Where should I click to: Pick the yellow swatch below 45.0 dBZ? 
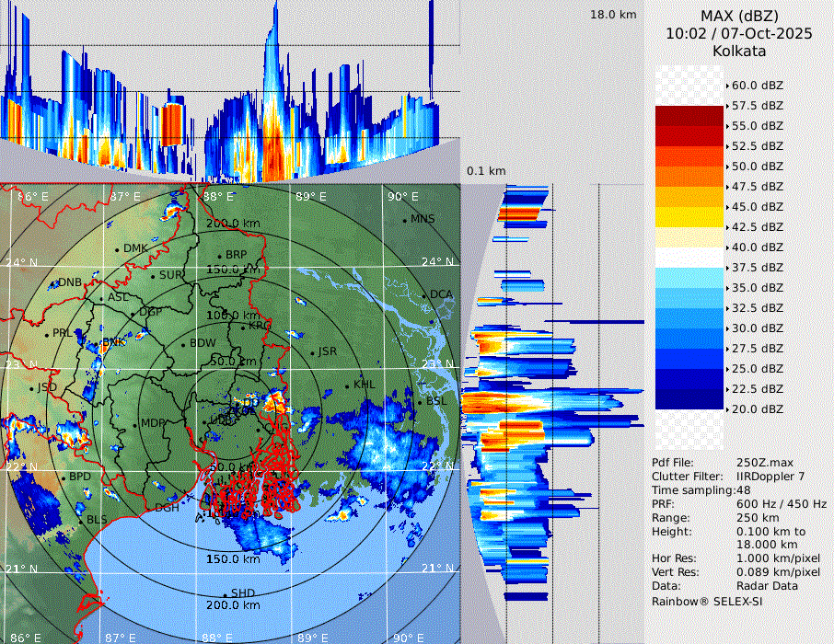689,217
